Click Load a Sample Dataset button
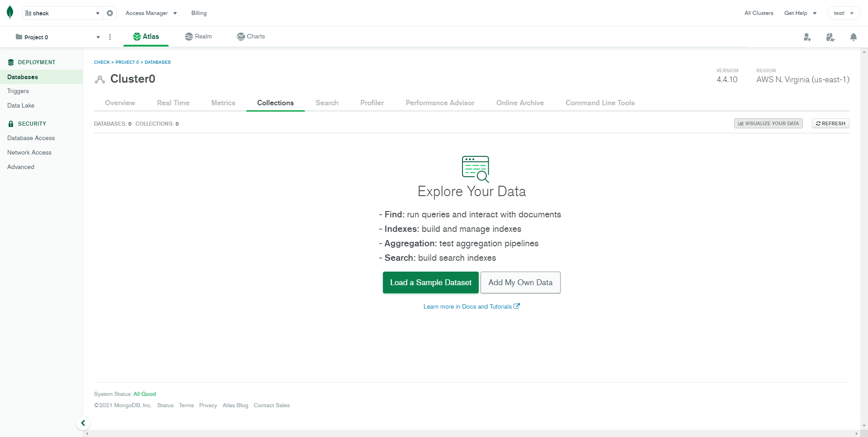This screenshot has height=437, width=868. pos(430,282)
